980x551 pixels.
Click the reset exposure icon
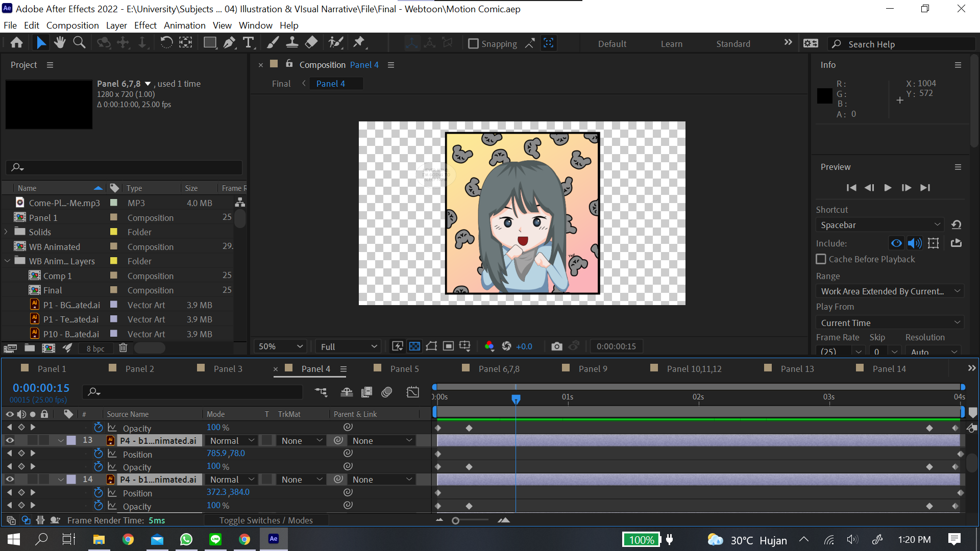pyautogui.click(x=506, y=346)
